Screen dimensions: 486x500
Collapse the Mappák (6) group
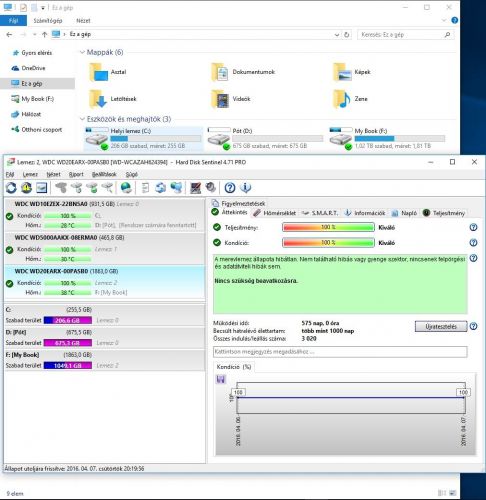click(82, 52)
